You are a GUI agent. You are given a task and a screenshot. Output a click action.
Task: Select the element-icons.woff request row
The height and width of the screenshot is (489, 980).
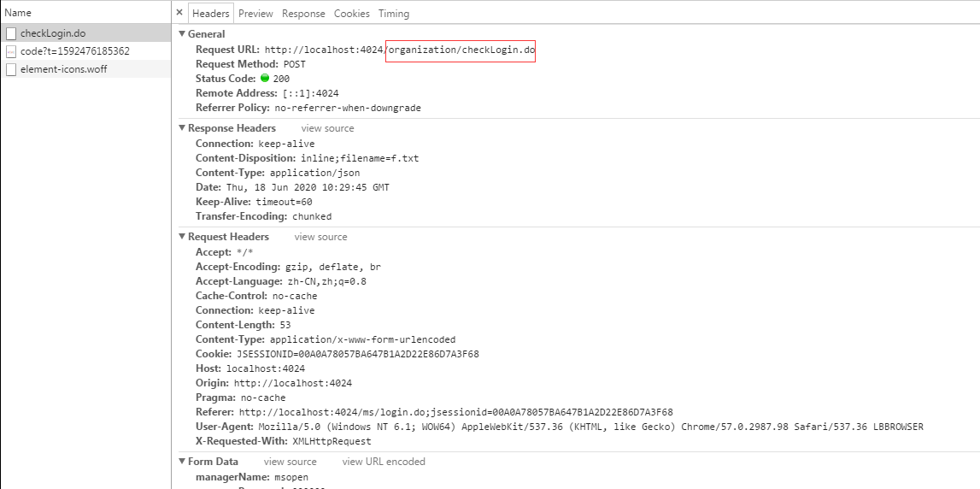pos(64,69)
